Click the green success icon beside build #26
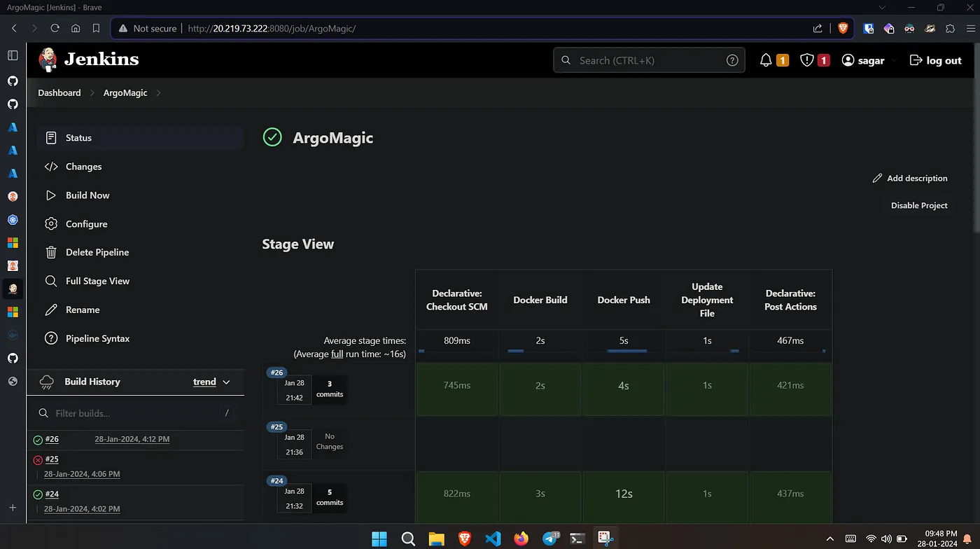 coord(38,440)
